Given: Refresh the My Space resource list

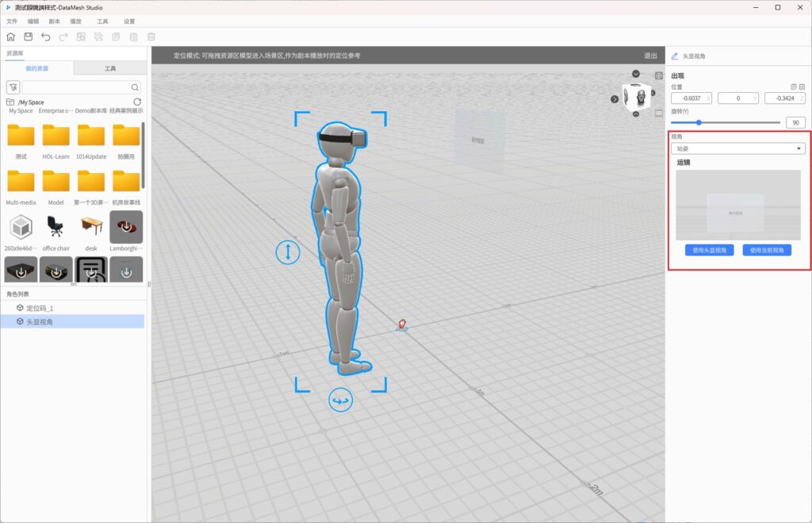Looking at the screenshot, I should [137, 102].
